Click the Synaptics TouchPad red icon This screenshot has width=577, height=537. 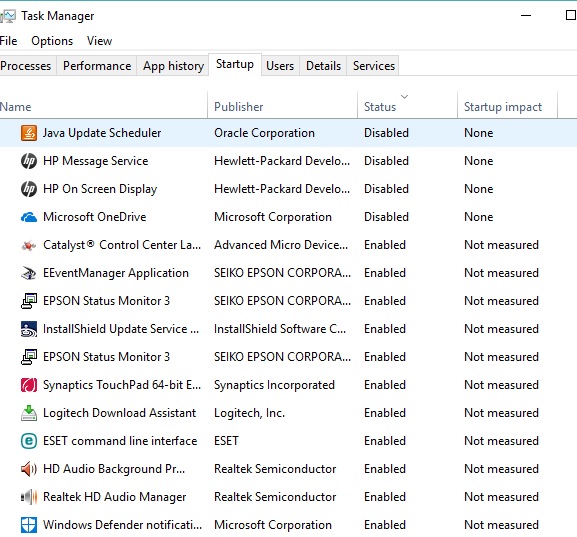(29, 385)
